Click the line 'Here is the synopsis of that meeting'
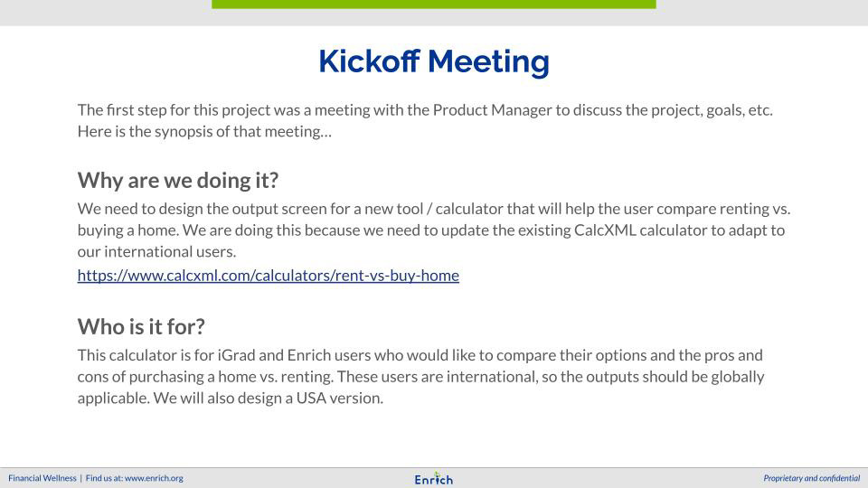Viewport: 868px width, 488px height. tap(204, 132)
